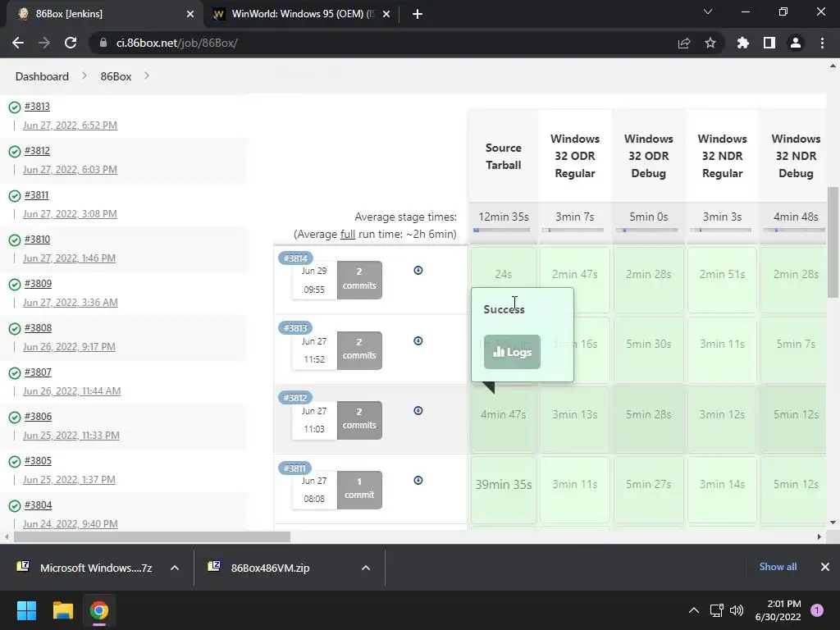Bookmark this page with the star icon
This screenshot has height=630, width=840.
click(x=710, y=43)
